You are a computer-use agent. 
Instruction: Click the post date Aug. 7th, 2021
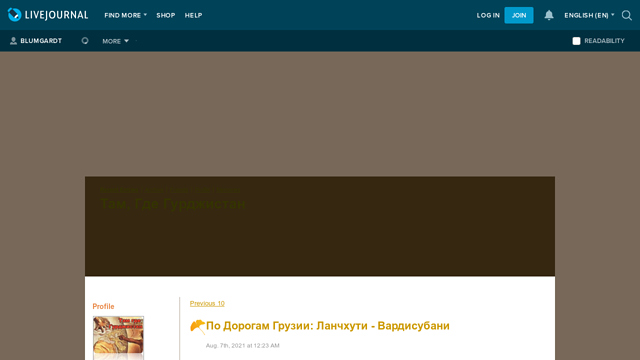tap(242, 345)
